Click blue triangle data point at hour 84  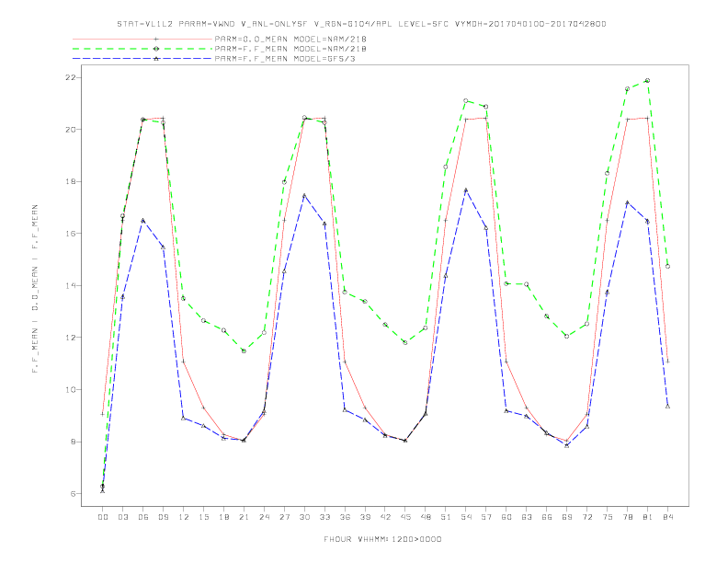click(667, 406)
